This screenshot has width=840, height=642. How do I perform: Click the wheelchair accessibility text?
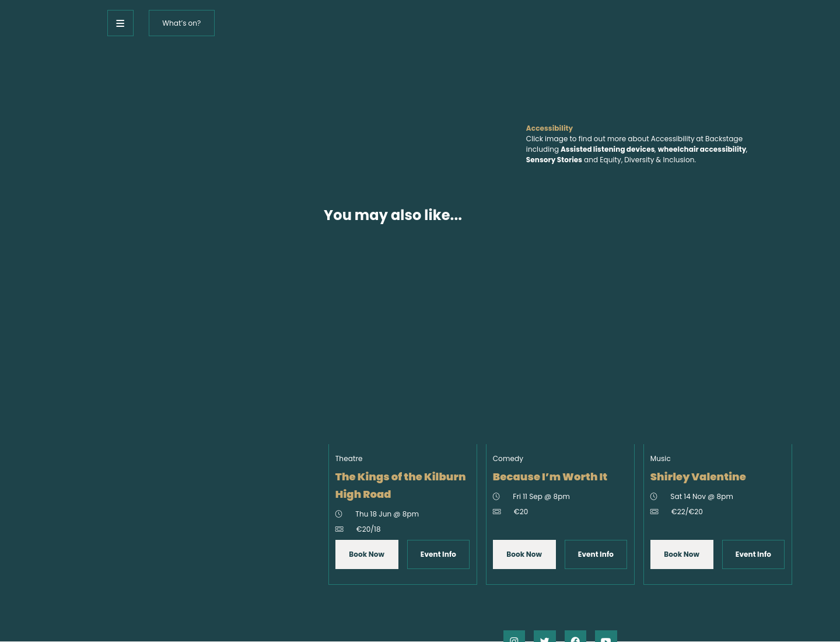[702, 149]
